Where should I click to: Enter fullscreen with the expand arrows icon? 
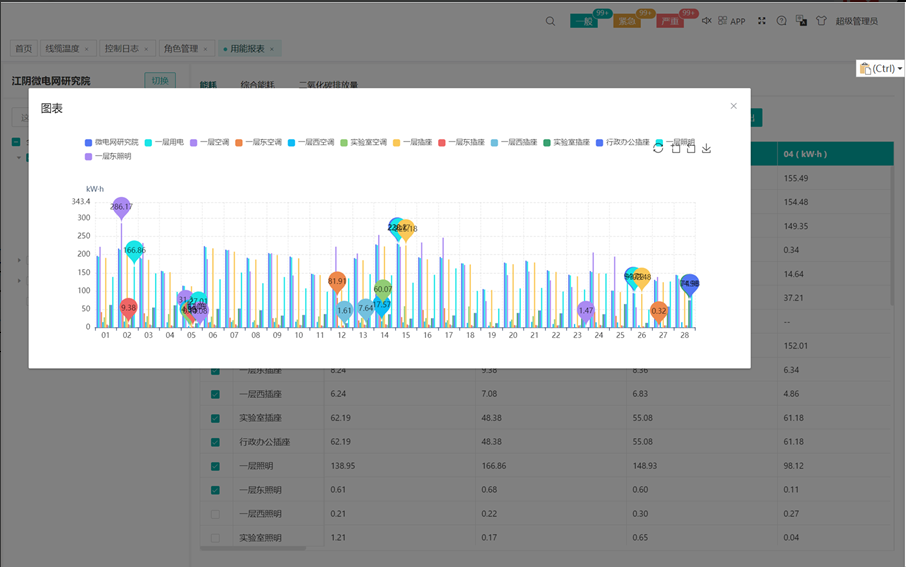tap(762, 21)
